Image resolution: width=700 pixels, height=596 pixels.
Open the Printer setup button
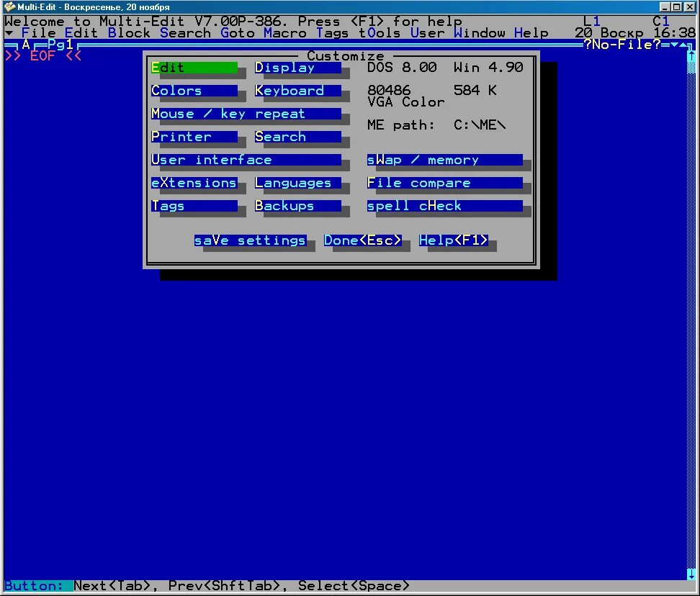pos(194,137)
